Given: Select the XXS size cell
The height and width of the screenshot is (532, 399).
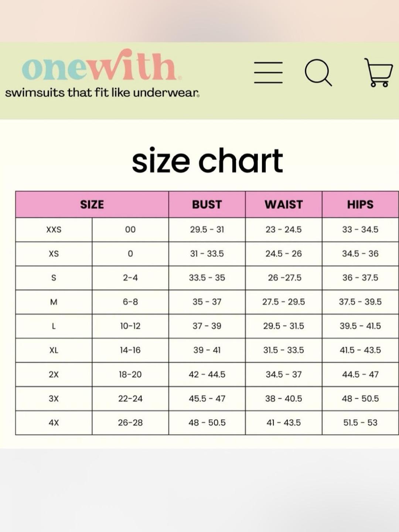Looking at the screenshot, I should (54, 229).
